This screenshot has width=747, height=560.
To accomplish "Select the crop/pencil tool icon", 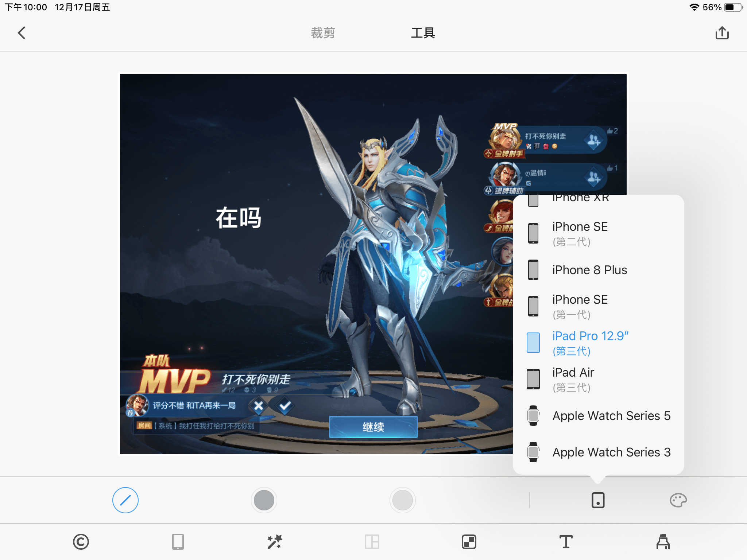I will point(125,500).
